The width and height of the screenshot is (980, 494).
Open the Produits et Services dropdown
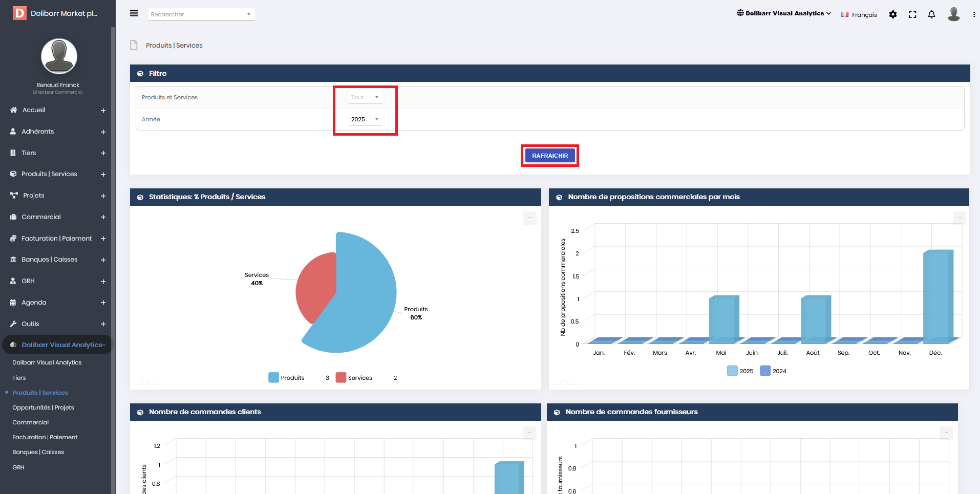coord(365,97)
